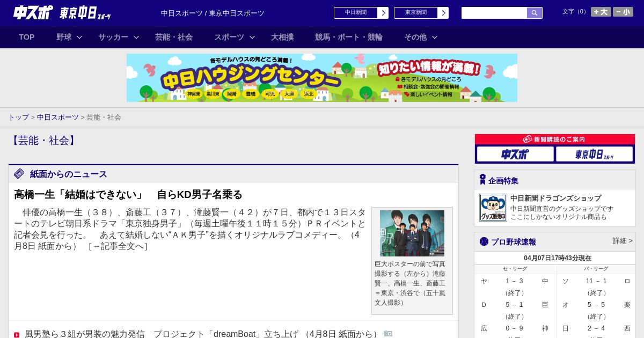Open the 東京新聞 link button

[x=416, y=13]
